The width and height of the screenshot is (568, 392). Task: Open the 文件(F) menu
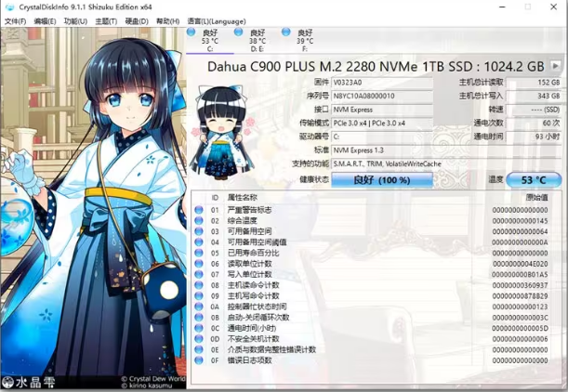[15, 21]
